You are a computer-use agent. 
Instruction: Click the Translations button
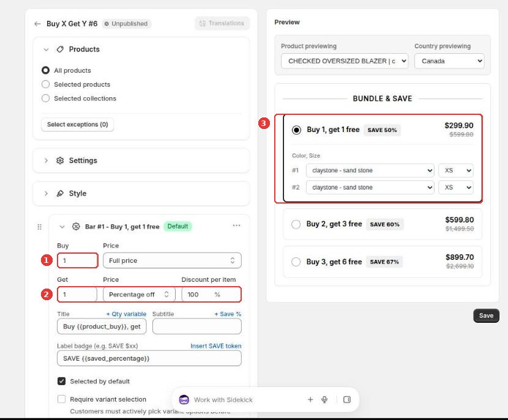(222, 23)
